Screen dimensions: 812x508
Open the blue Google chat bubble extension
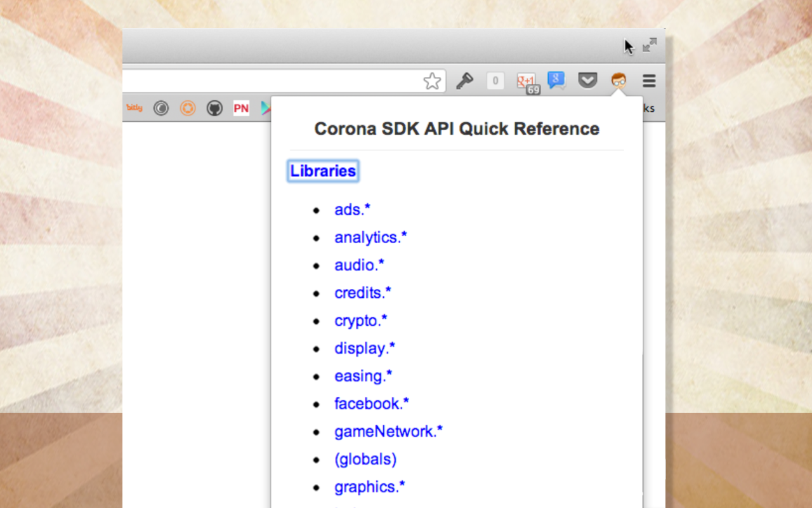tap(556, 81)
